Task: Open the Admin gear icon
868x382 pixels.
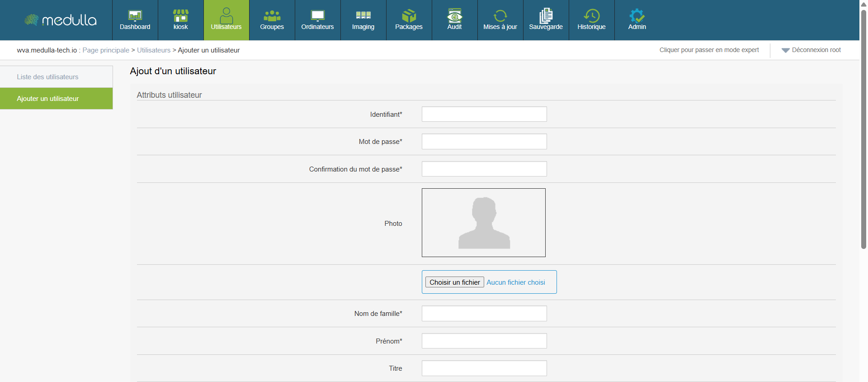Action: pos(637,16)
